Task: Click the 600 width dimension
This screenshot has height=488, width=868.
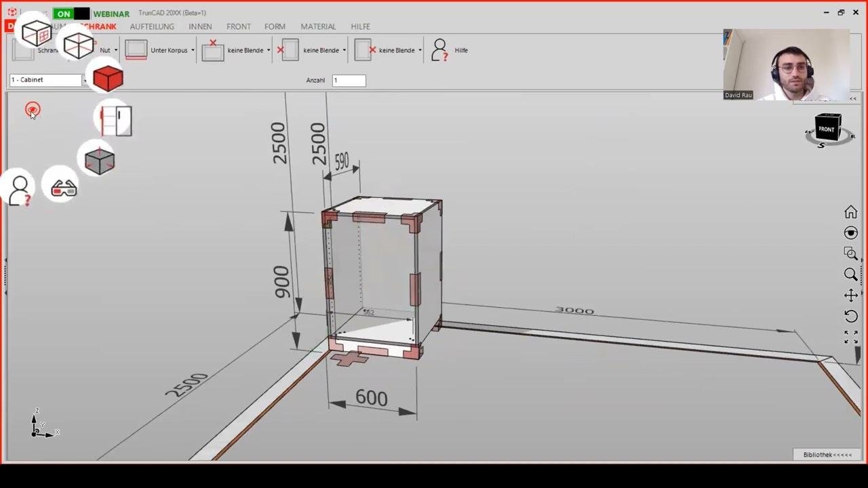Action: (372, 398)
